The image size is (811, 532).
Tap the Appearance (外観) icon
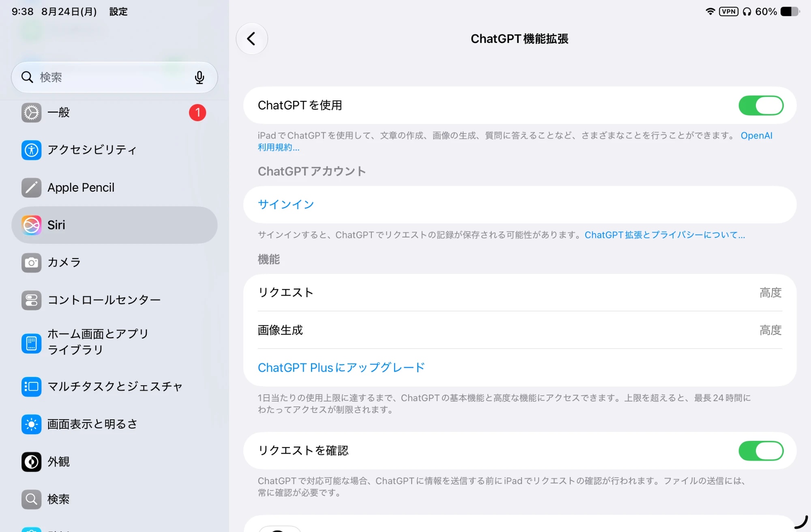31,461
